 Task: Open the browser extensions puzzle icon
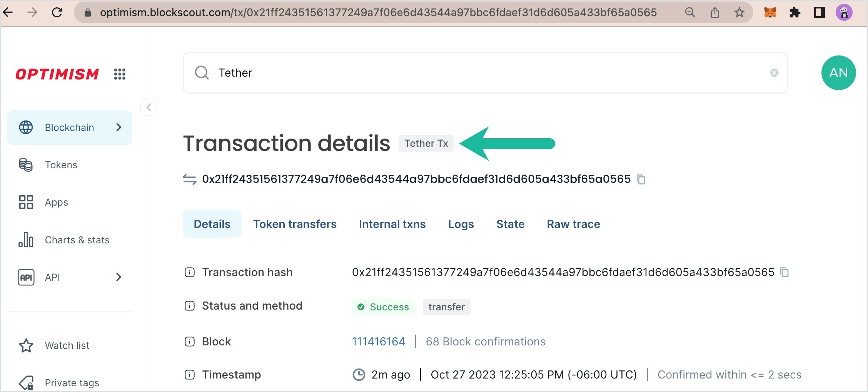click(795, 13)
